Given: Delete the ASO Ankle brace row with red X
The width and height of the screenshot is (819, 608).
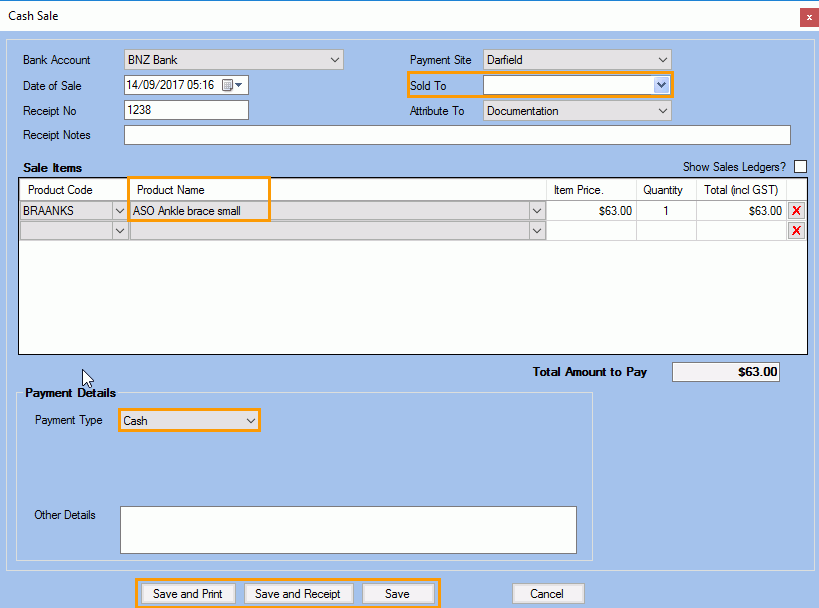Looking at the screenshot, I should coord(796,211).
